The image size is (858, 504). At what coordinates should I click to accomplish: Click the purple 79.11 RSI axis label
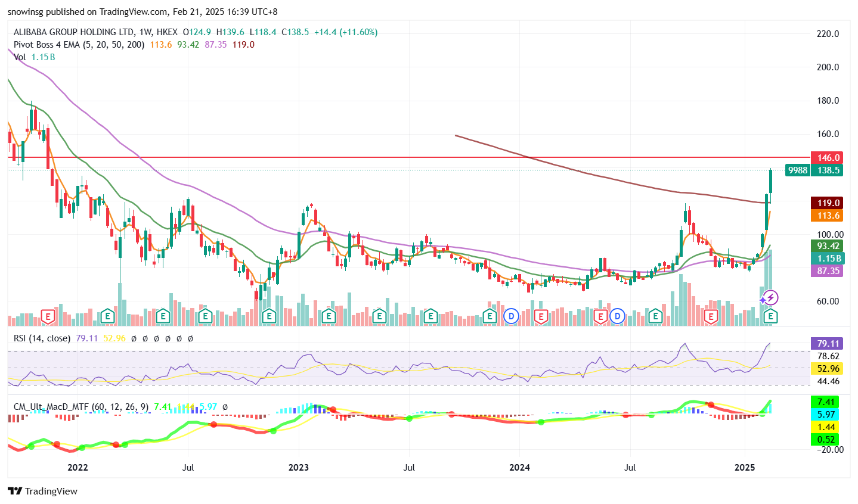coord(828,344)
